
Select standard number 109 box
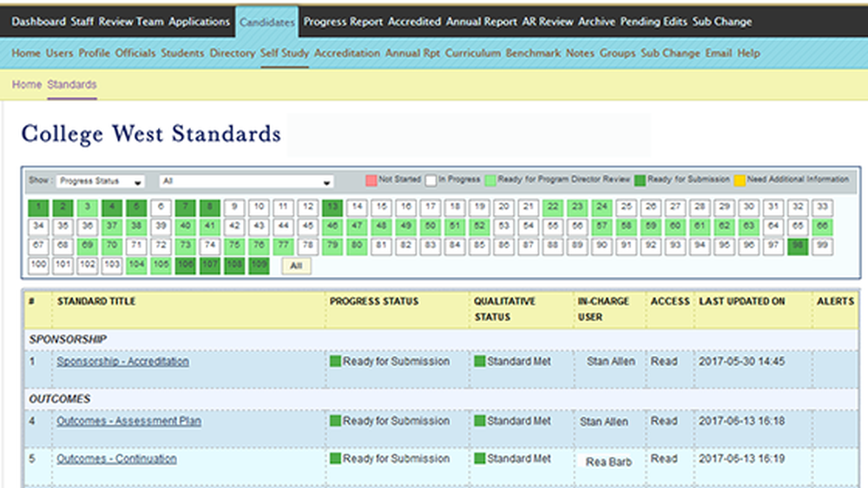coord(259,266)
